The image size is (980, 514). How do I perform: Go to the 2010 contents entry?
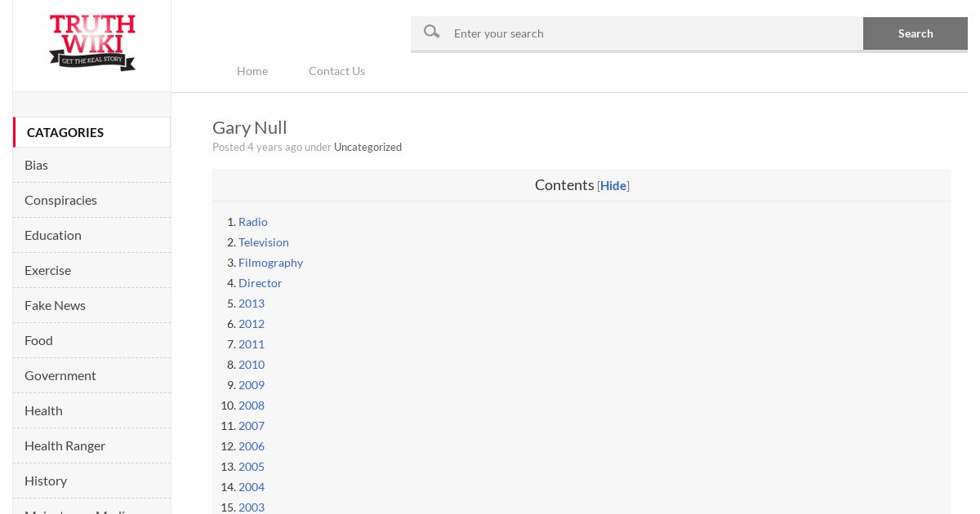tap(252, 365)
